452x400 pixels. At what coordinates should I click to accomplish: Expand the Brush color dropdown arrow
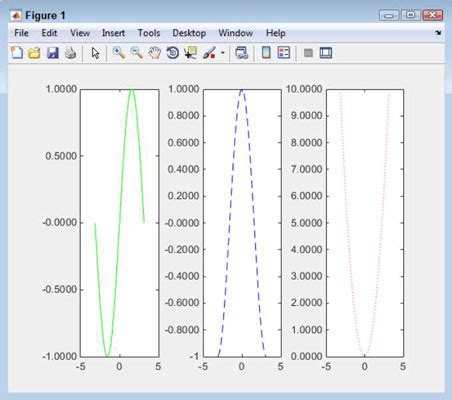(223, 53)
